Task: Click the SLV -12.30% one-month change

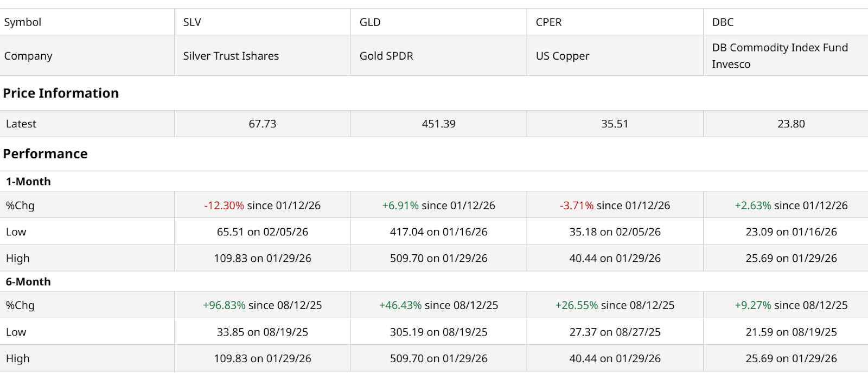Action: [x=224, y=205]
